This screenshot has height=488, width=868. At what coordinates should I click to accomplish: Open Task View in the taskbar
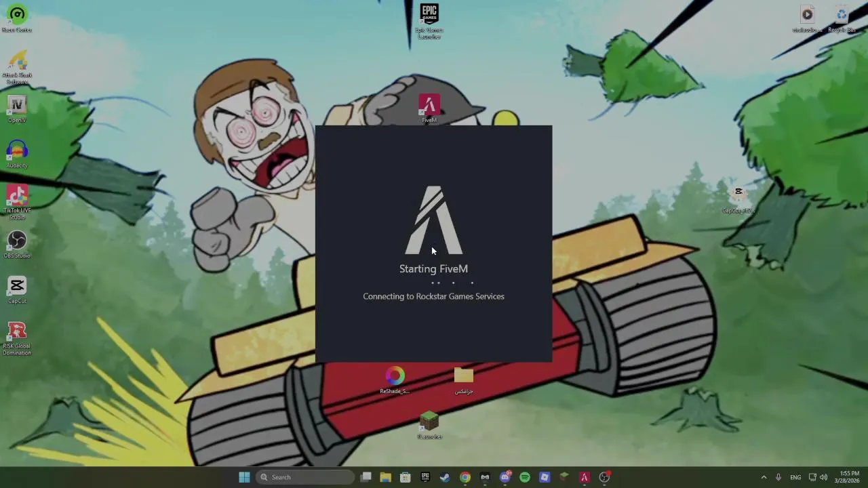pyautogui.click(x=366, y=477)
